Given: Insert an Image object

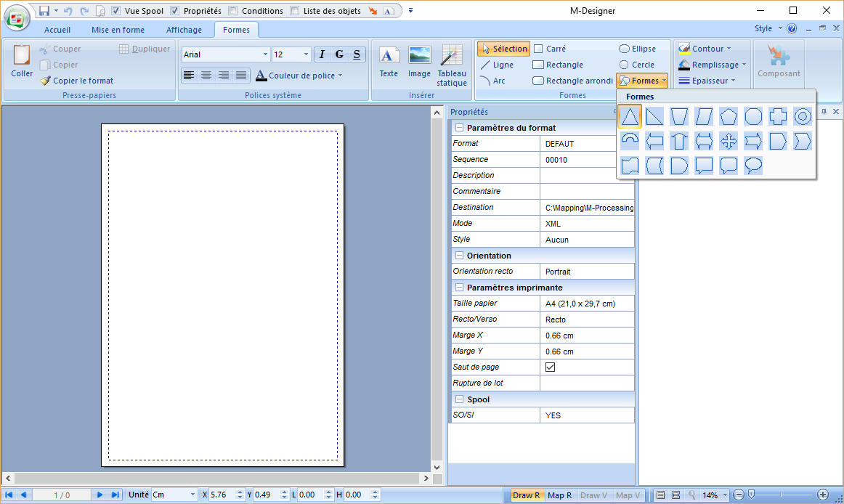Looking at the screenshot, I should click(x=420, y=64).
